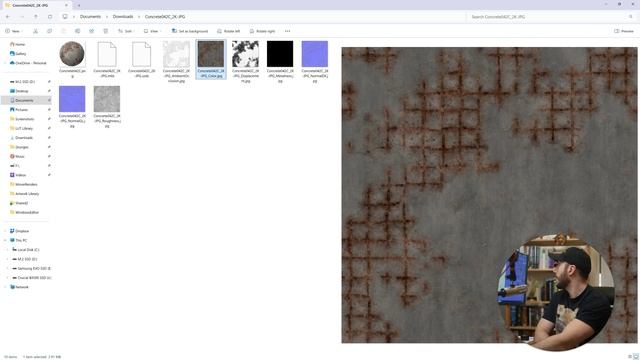
Task: Open OneDrive - Personal in sidebar
Action: 28,63
